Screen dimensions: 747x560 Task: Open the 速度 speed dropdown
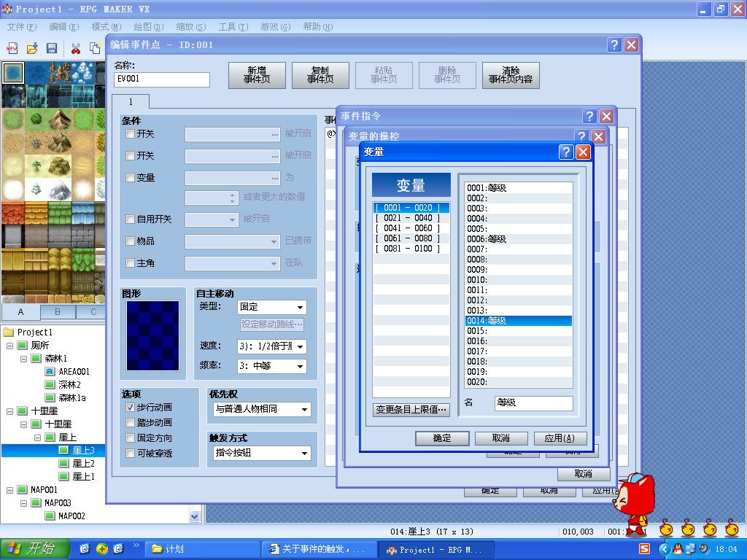tap(271, 346)
